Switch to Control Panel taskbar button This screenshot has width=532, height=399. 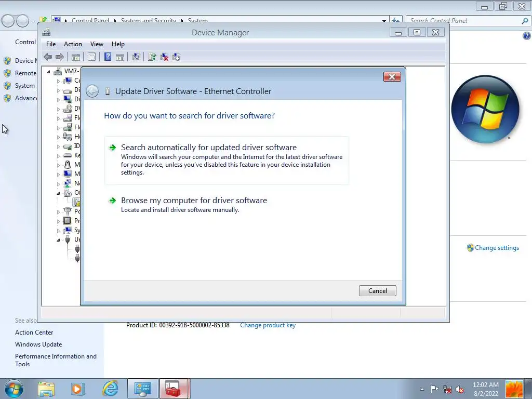coord(142,389)
